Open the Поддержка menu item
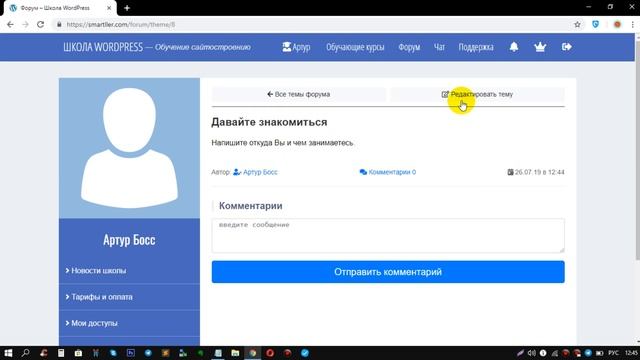 pyautogui.click(x=476, y=47)
